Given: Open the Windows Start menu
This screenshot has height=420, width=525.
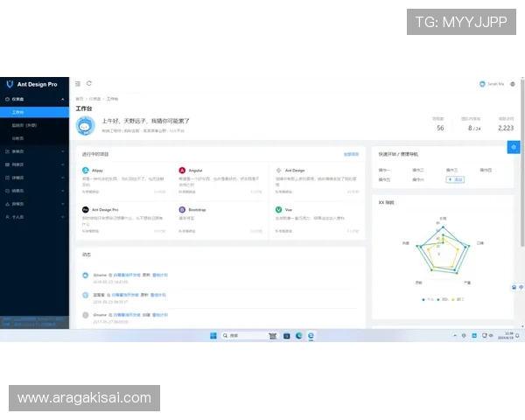Looking at the screenshot, I should (213, 335).
